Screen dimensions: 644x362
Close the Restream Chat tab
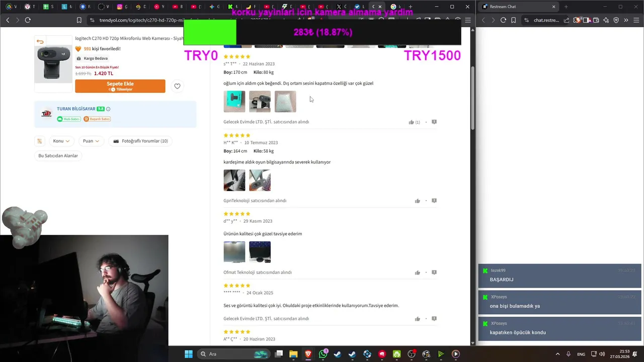[553, 7]
